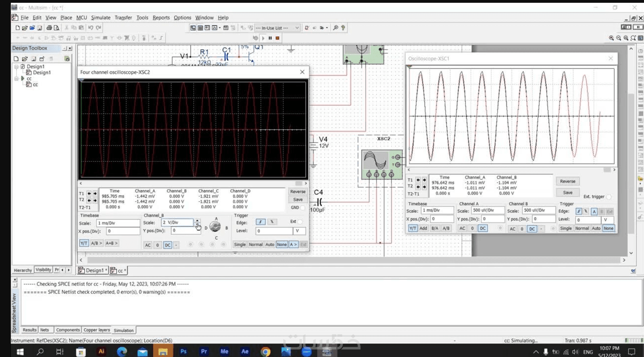Toggle Design1 checkbox in Design Toolbox tree
The height and width of the screenshot is (357, 644).
tap(23, 66)
